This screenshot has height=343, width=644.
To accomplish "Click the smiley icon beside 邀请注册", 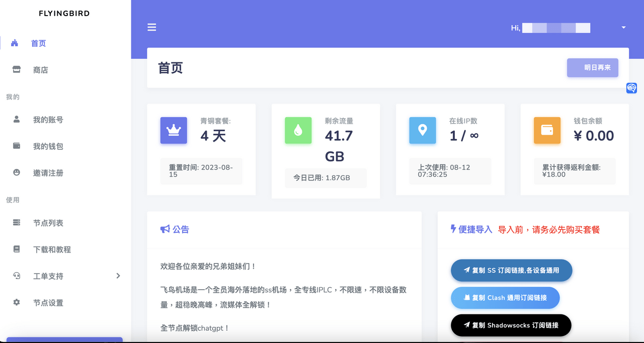I will tap(17, 173).
